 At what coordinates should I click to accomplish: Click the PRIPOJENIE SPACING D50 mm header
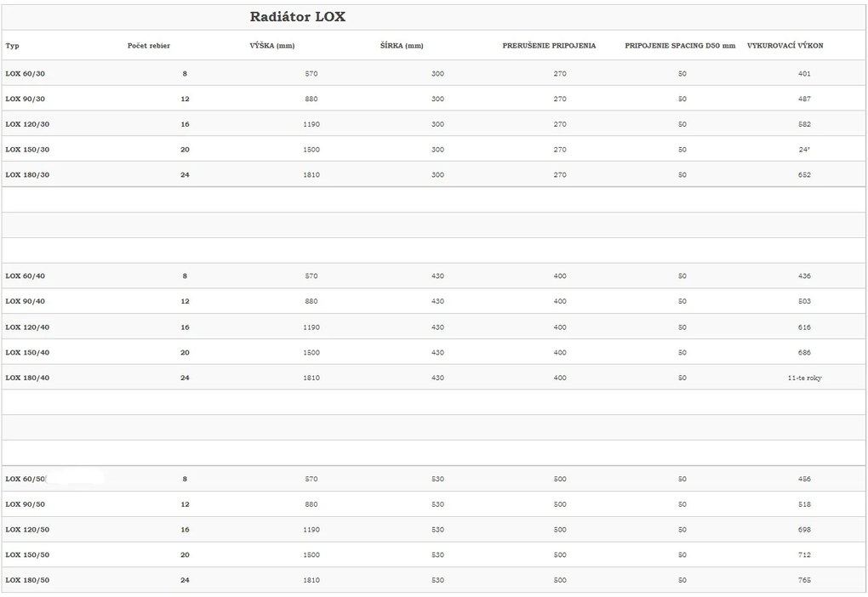(x=680, y=45)
